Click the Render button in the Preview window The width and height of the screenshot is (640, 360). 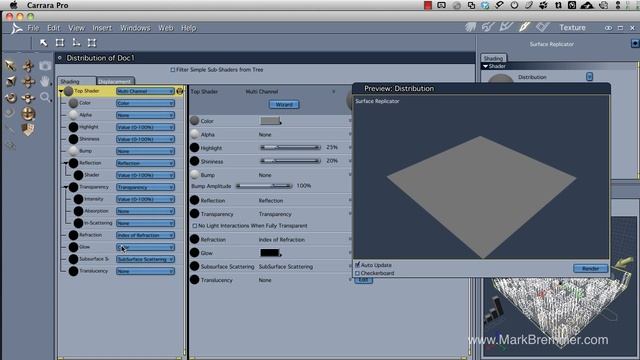(590, 269)
